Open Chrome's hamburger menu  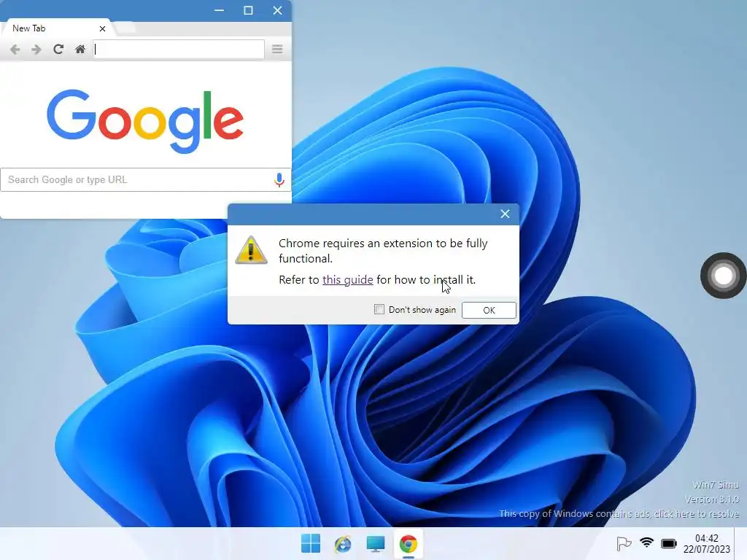277,49
